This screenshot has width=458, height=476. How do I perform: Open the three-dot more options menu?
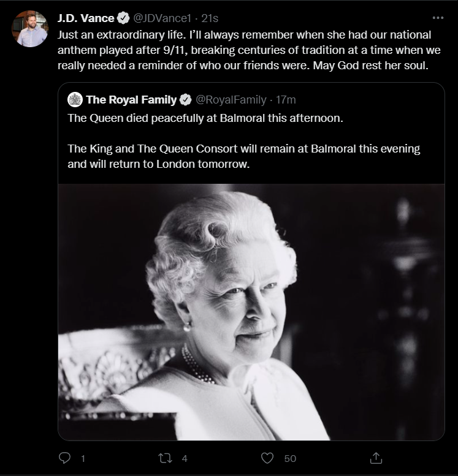click(x=438, y=18)
